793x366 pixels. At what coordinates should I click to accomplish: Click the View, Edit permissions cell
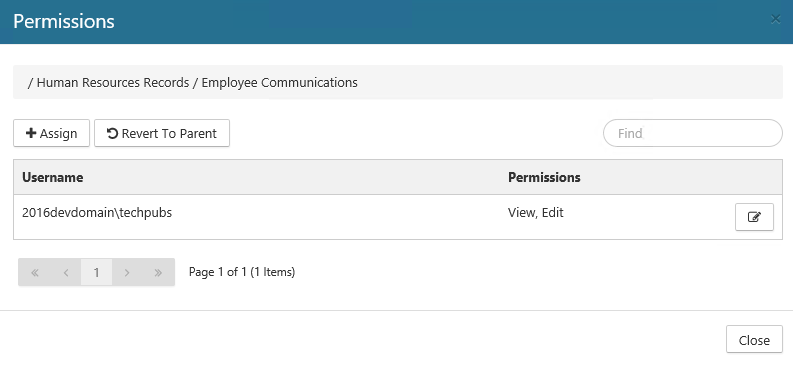[536, 213]
